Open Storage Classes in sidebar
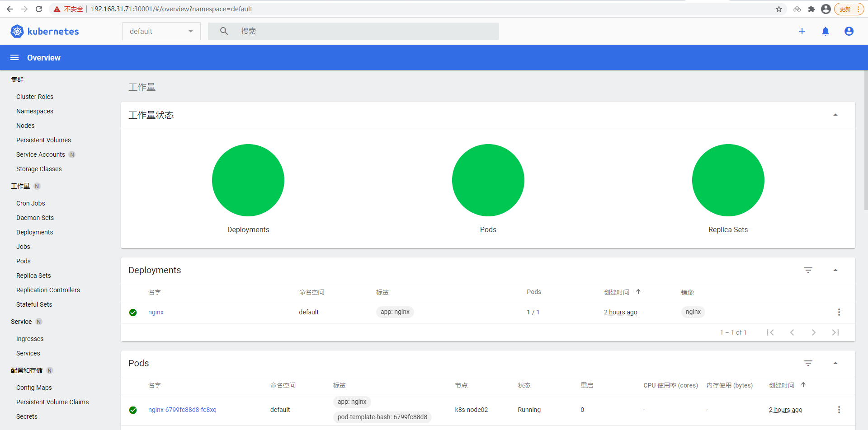 point(39,169)
